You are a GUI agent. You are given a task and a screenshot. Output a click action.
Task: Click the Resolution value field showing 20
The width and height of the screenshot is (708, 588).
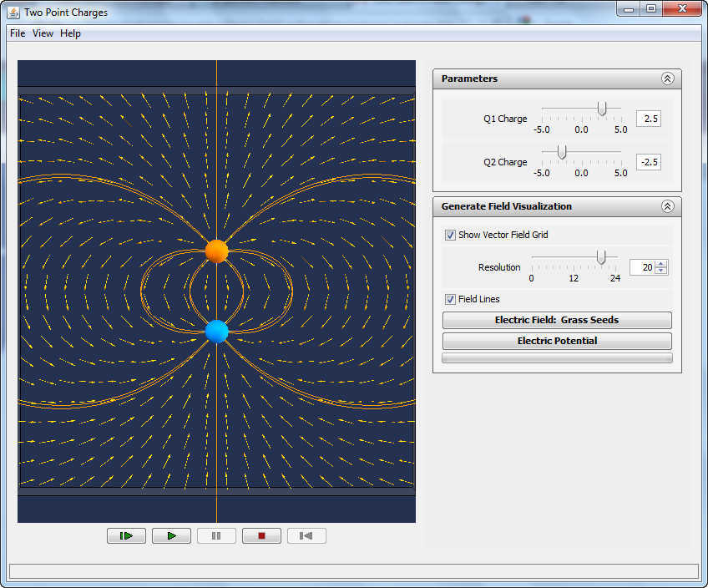click(643, 267)
